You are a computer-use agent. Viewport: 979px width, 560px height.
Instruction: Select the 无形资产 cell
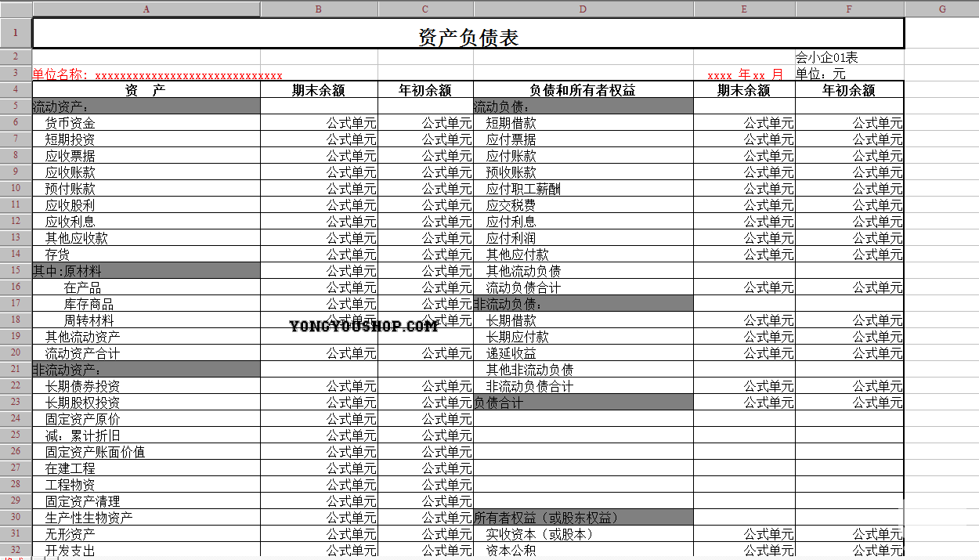click(x=146, y=533)
